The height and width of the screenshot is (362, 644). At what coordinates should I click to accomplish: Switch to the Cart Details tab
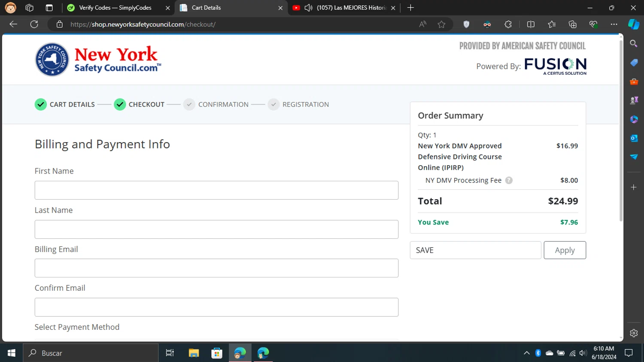pos(232,8)
